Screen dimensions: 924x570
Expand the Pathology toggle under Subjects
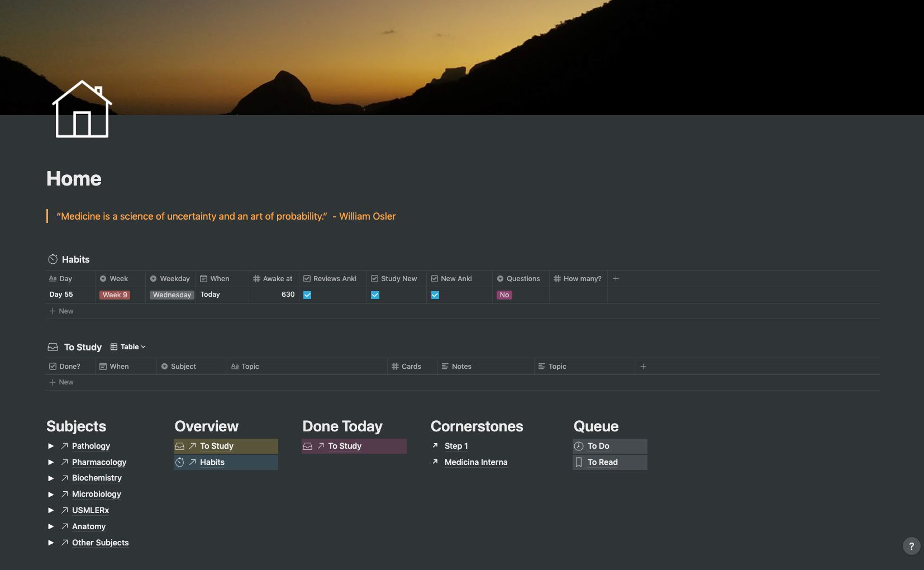[51, 446]
